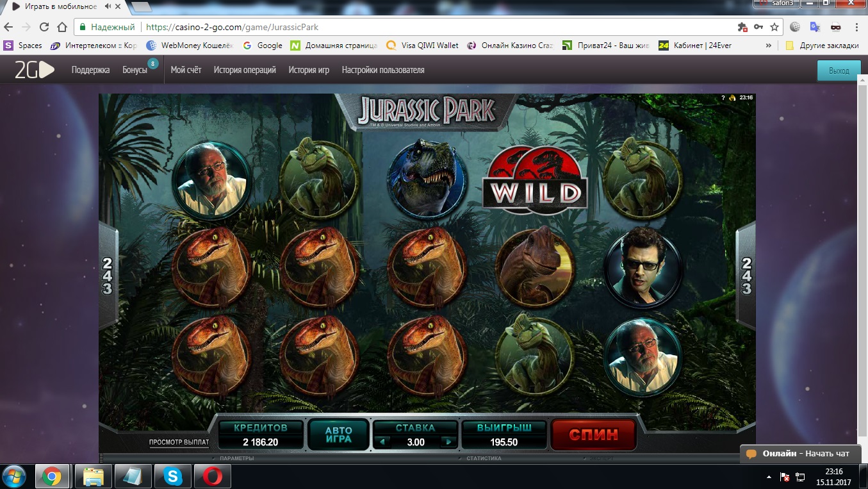Decrease the bet with left arrow
The image size is (868, 489).
coord(382,442)
